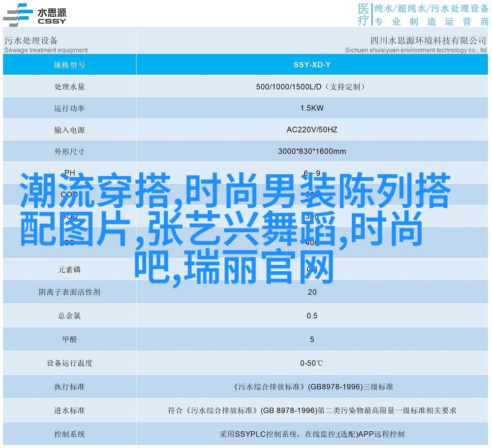Click the 输入电源 row label
This screenshot has width=492, height=448.
pos(69,129)
